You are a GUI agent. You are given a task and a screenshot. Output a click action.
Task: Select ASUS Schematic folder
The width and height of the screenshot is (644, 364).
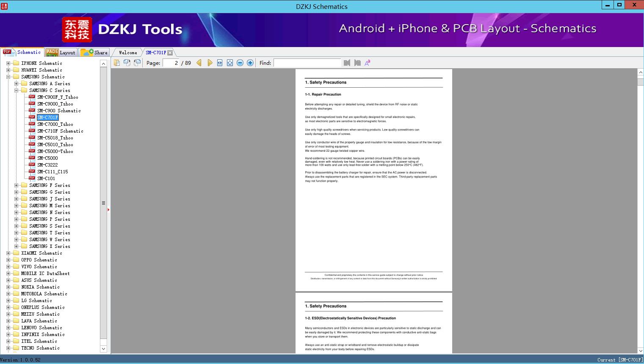coord(39,280)
